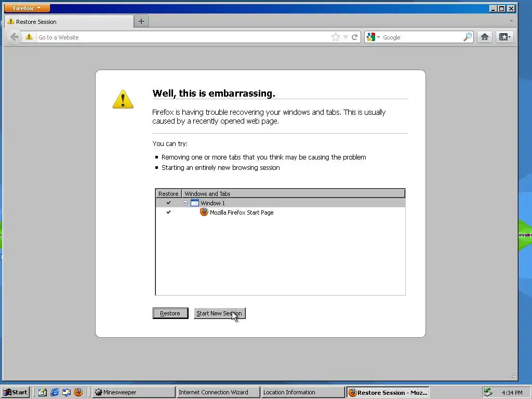
Task: Minimize the Firefox window
Action: click(494, 8)
